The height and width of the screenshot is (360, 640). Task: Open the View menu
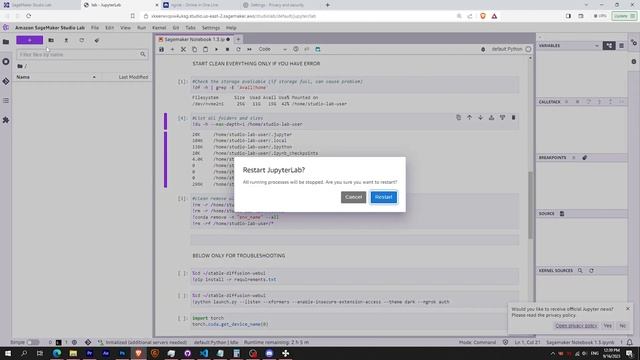[125, 28]
